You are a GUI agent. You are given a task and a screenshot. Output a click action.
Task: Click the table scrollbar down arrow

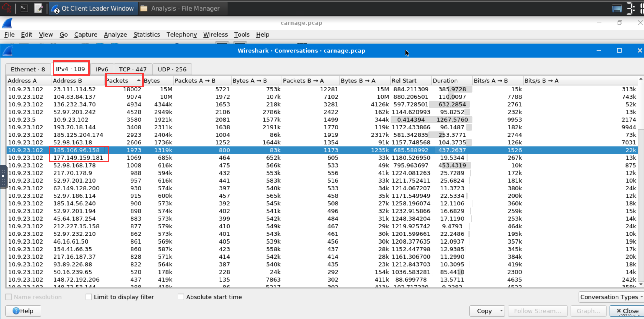(x=641, y=284)
